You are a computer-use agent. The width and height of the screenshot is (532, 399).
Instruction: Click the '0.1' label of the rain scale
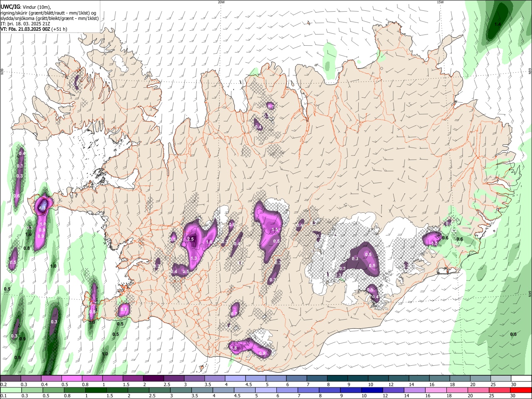coord(4,396)
